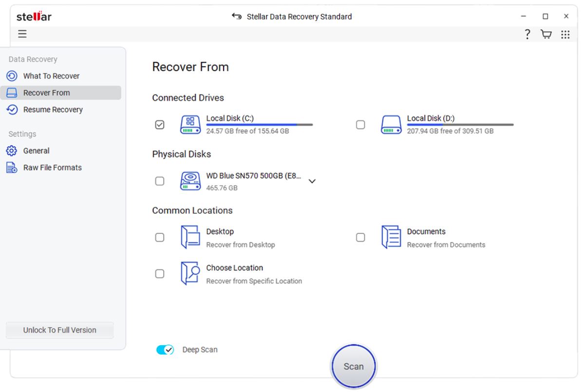Click the Deep Scan label

tap(200, 350)
